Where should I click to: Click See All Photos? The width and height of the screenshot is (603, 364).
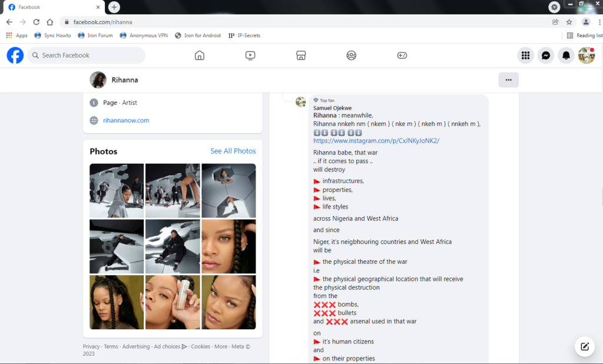click(233, 151)
